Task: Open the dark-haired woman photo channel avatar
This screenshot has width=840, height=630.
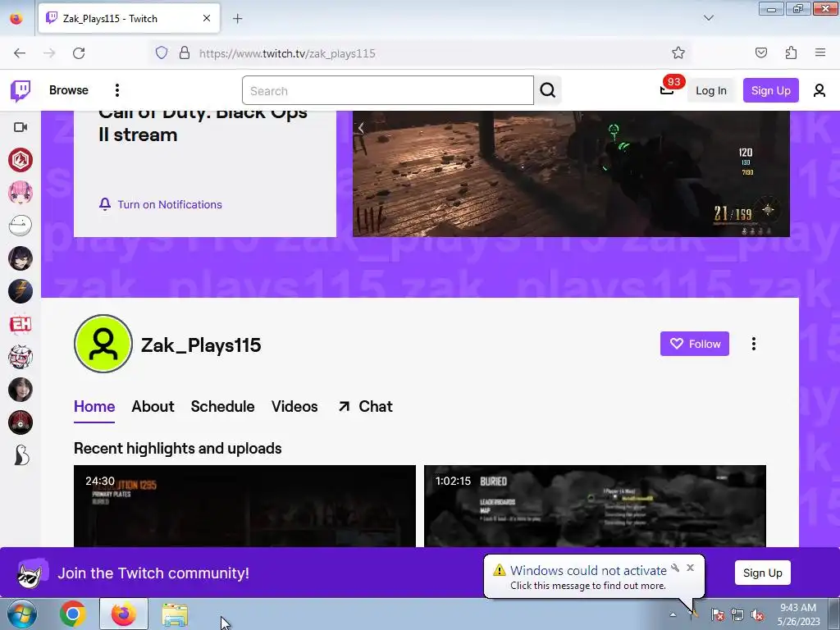Action: click(x=21, y=390)
